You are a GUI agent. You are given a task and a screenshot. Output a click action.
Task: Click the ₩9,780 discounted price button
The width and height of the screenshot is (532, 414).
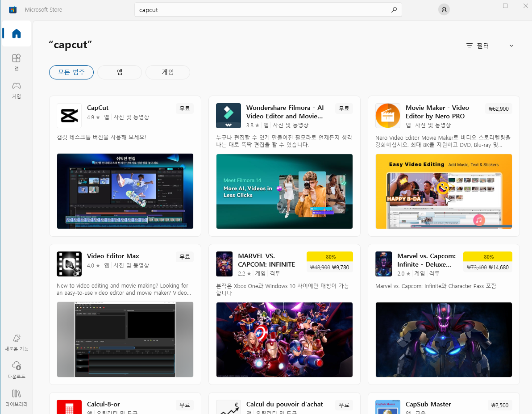click(330, 267)
